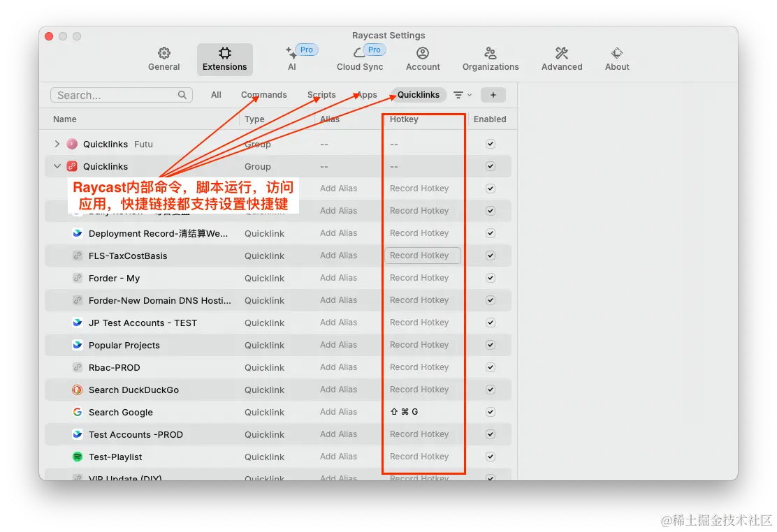Click the Shift-Cmd-G hotkey of Search Google

(x=405, y=412)
